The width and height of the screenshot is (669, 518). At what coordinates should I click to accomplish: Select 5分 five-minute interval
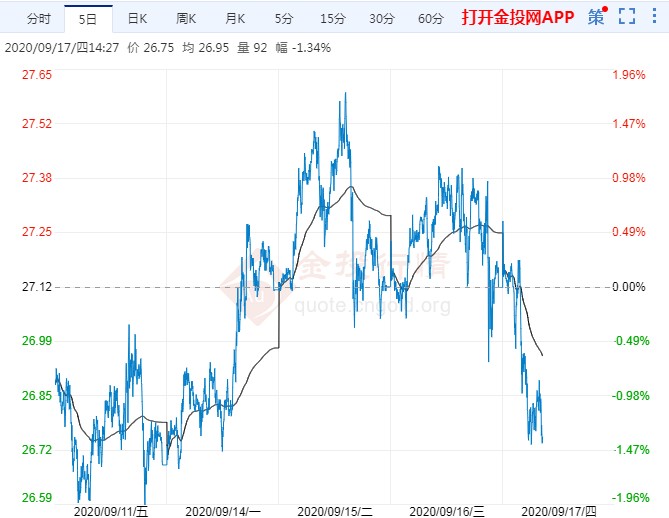pyautogui.click(x=284, y=18)
